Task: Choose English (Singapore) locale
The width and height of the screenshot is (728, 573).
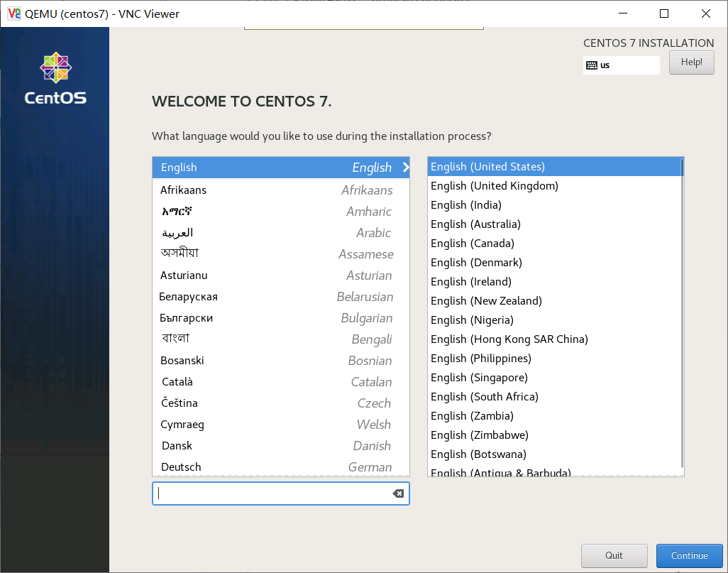Action: [x=554, y=377]
